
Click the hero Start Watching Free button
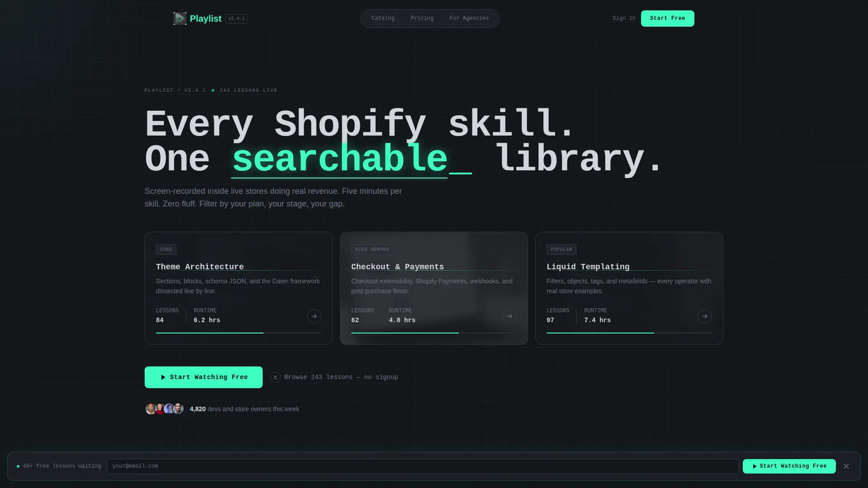coord(203,377)
